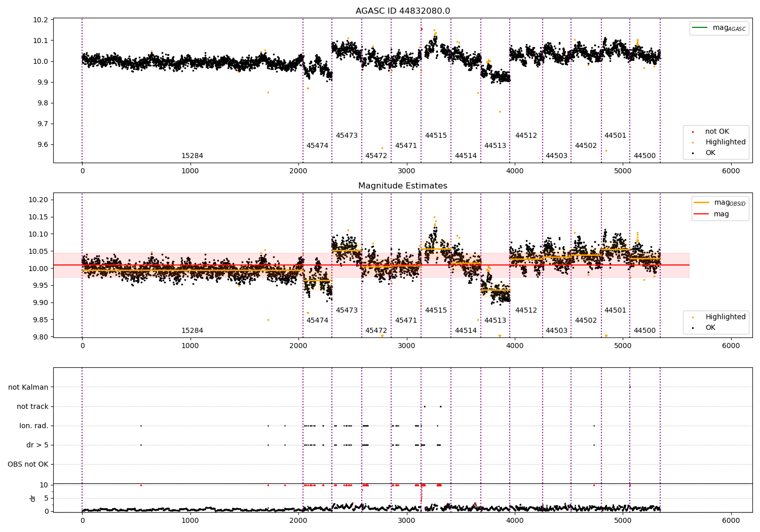Click obsid label 44500 in the top plot

point(644,156)
